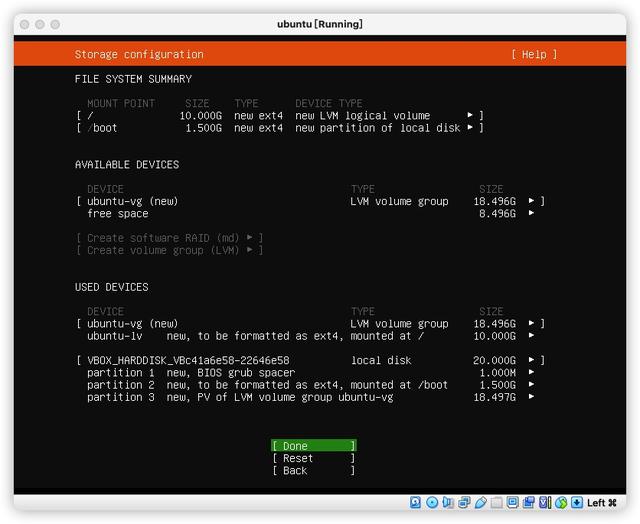Click the network adapters status icon

coord(464,502)
